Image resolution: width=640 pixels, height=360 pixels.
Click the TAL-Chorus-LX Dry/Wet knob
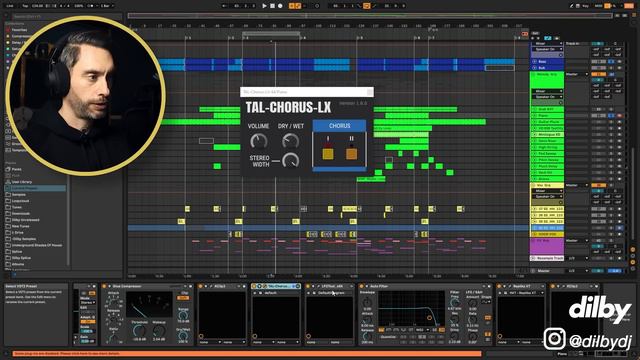click(x=291, y=141)
